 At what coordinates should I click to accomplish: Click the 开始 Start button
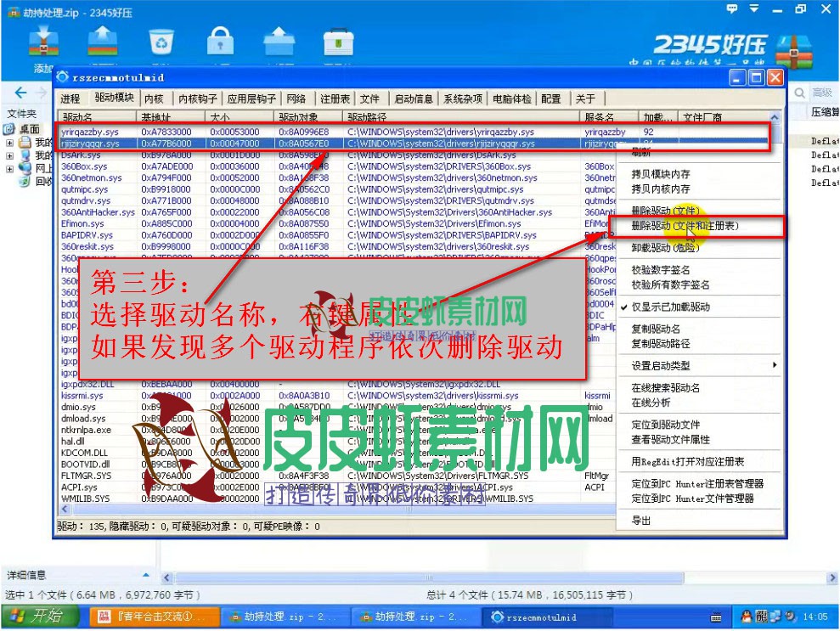32,617
